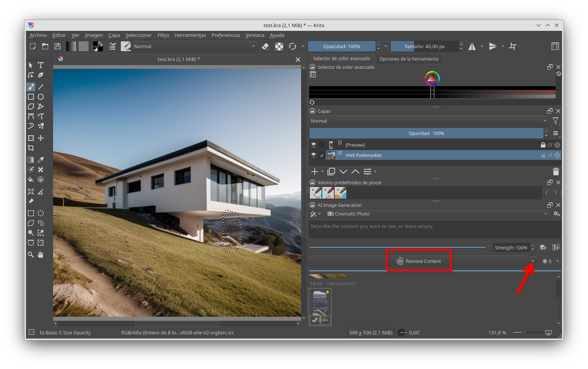The width and height of the screenshot is (588, 369).
Task: Toggle wrap-around mode
Action: click(513, 46)
